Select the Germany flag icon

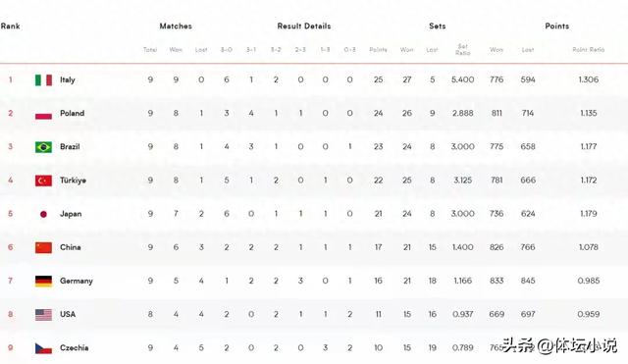[x=43, y=282]
